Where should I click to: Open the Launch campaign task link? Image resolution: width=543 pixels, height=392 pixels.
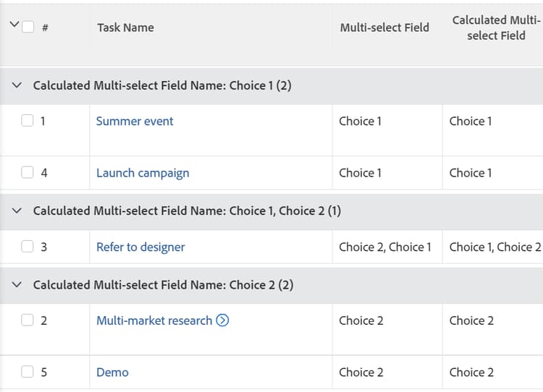pyautogui.click(x=143, y=173)
